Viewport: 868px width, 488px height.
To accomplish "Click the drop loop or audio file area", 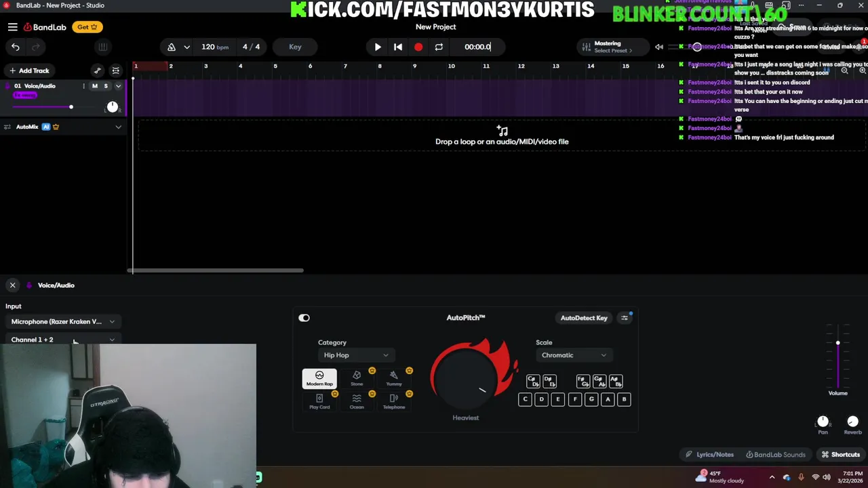I will tap(502, 135).
